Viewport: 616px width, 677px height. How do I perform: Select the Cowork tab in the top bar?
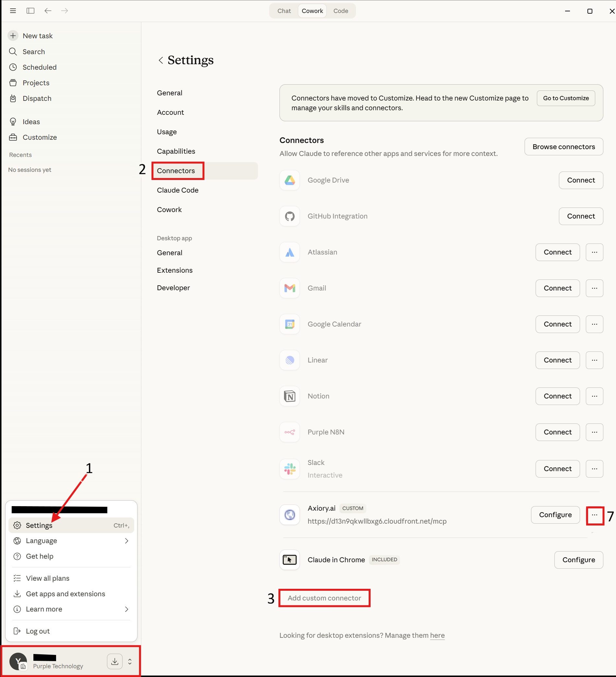click(312, 11)
